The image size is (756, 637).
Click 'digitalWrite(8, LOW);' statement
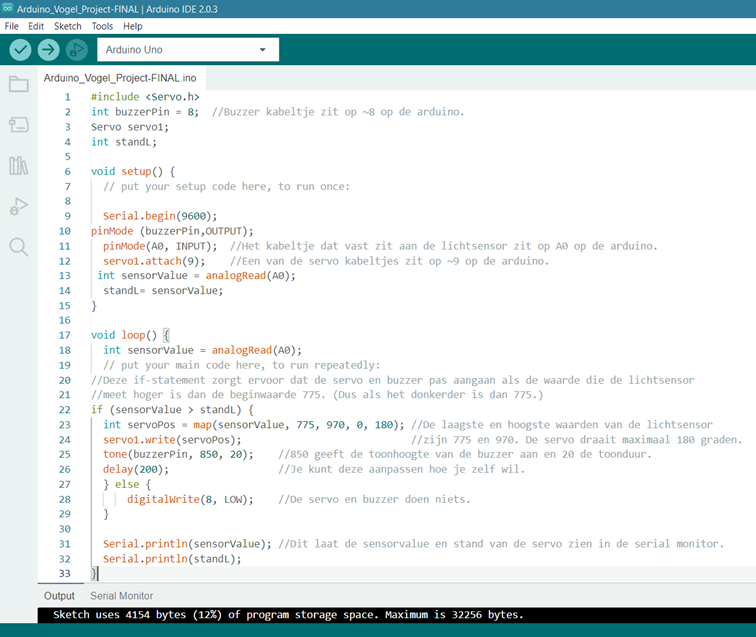click(x=190, y=499)
